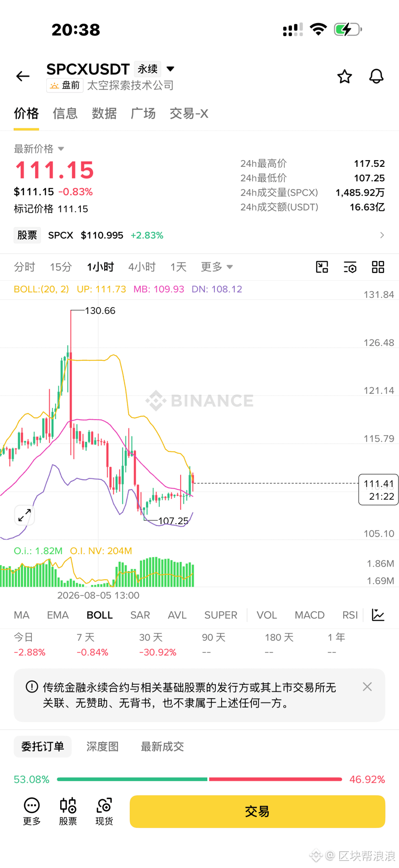The image size is (399, 868).
Task: Tap the 2026-08-05 13:00 date label
Action: [x=98, y=596]
